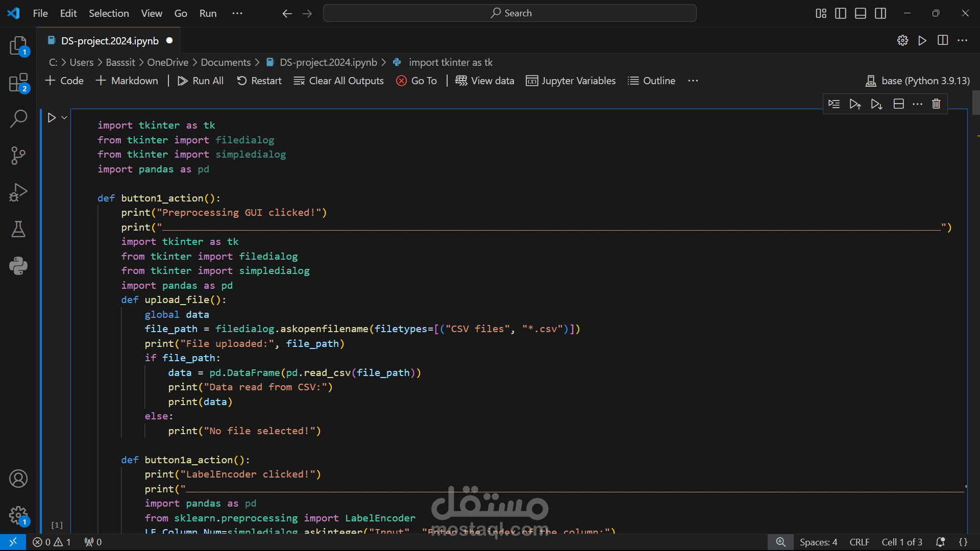Click the Go To button
Viewport: 980px width, 551px height.
pyautogui.click(x=417, y=81)
